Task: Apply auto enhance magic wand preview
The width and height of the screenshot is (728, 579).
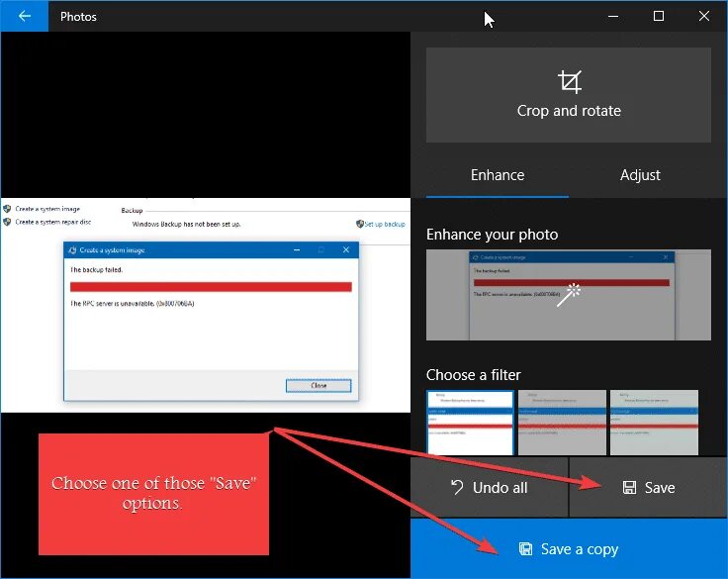Action: 569,295
